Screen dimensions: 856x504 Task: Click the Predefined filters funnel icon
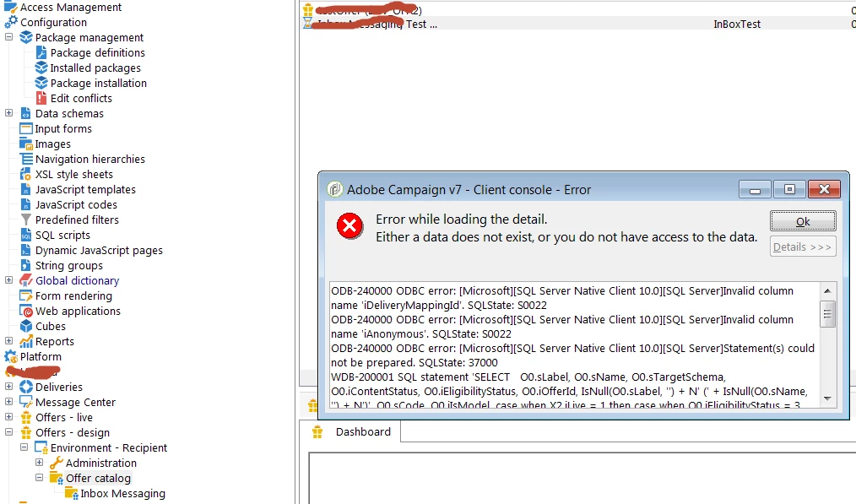coord(25,220)
